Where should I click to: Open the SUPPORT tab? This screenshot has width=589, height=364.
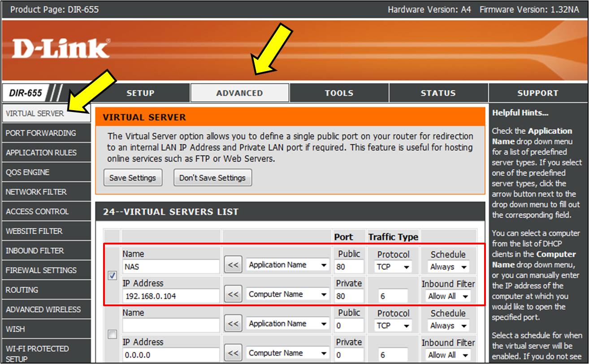pyautogui.click(x=537, y=93)
